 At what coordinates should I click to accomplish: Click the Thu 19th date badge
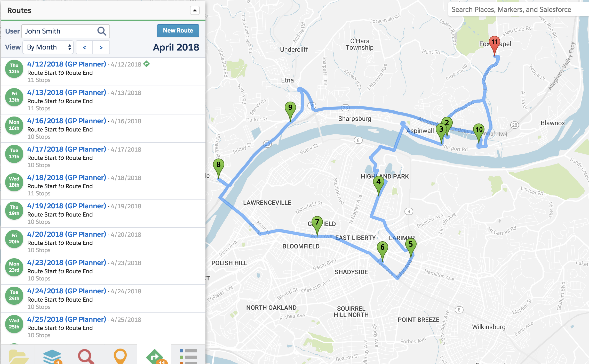point(14,210)
